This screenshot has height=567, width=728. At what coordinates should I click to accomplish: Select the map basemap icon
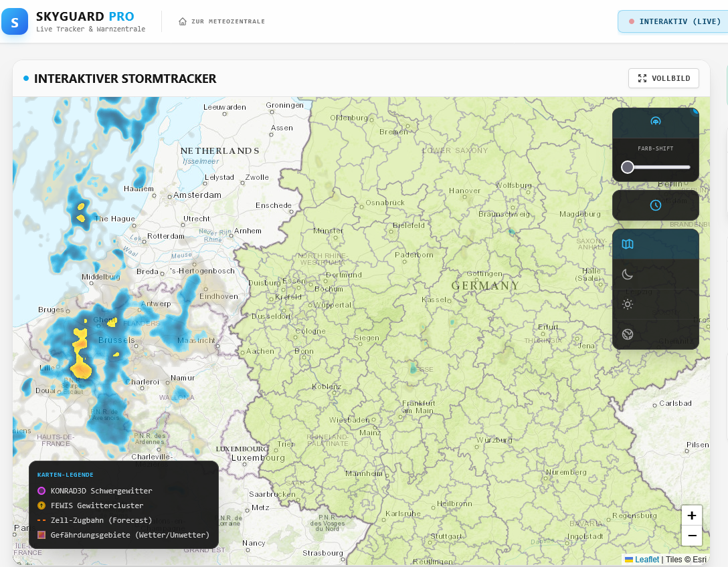[x=627, y=244]
